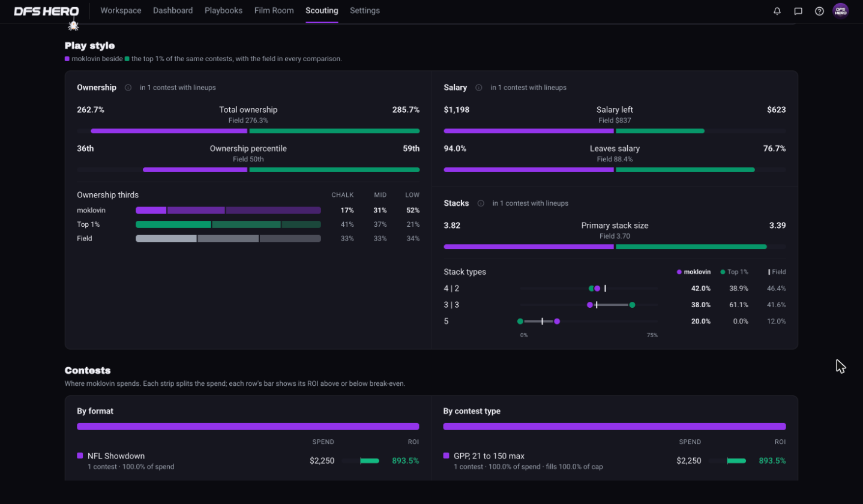Click the 3.82 primary stack size value
Image resolution: width=863 pixels, height=504 pixels.
click(x=452, y=226)
